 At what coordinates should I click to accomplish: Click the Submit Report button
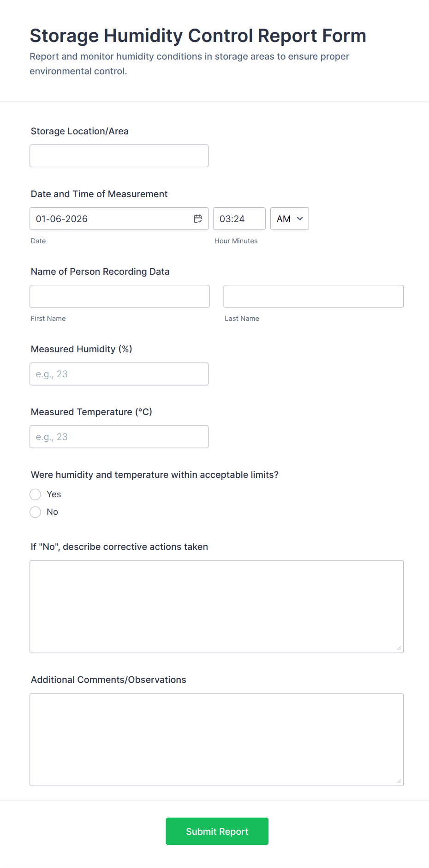pyautogui.click(x=217, y=831)
